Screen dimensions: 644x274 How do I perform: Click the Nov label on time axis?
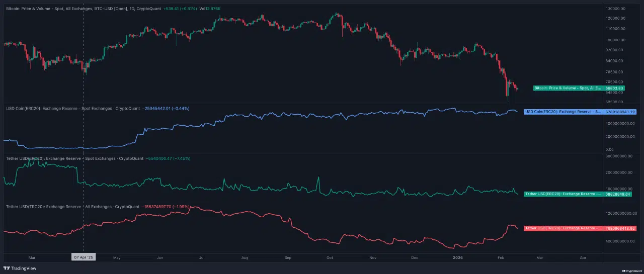(373, 257)
